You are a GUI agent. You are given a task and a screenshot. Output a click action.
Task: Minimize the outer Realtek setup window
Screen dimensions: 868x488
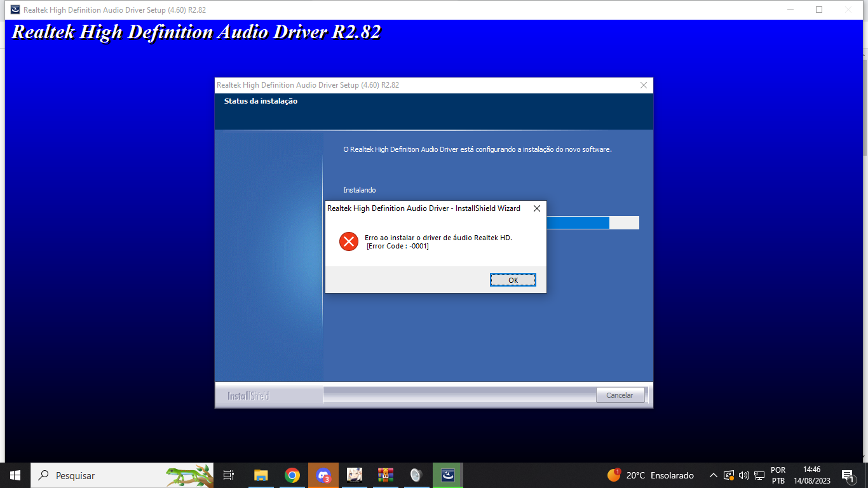click(x=790, y=10)
